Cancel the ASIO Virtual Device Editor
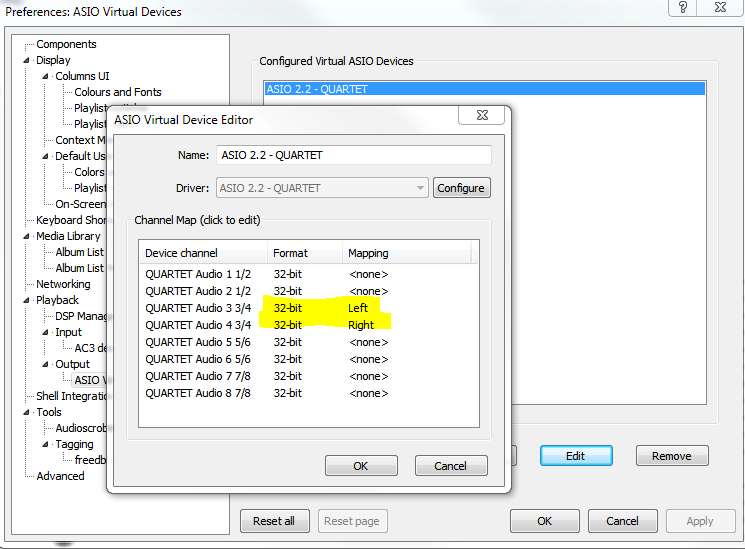This screenshot has height=549, width=745. (450, 465)
